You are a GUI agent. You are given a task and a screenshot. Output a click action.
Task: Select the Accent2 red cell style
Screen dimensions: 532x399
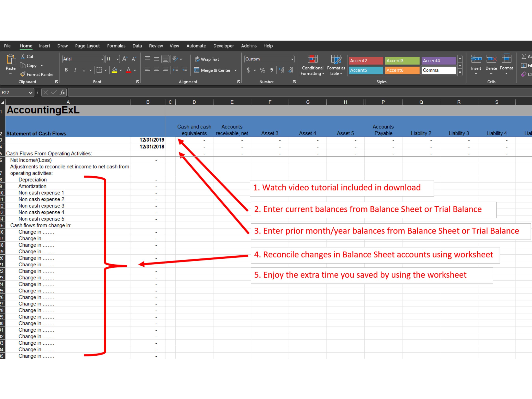pyautogui.click(x=366, y=61)
